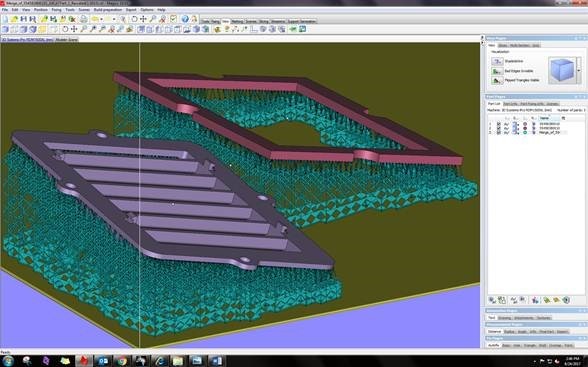
Task: Open the Build preparation menu
Action: 108,10
